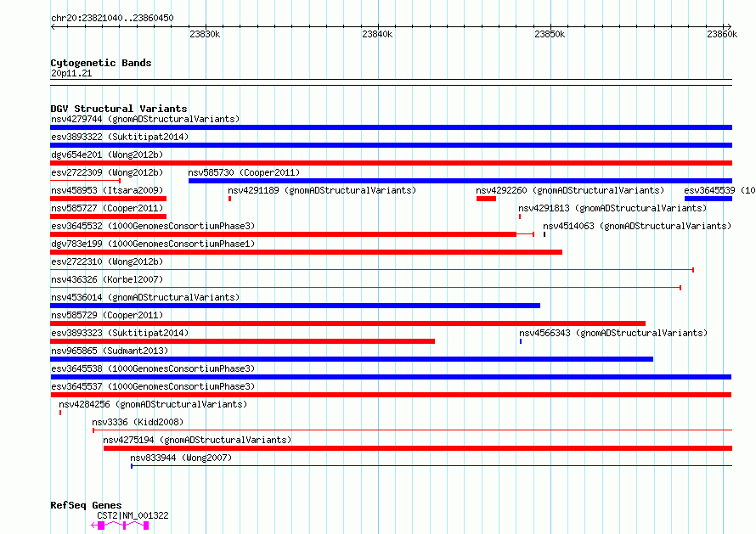Click the dgv783e199 1000Genomes Phase1 label
This screenshot has height=534, width=756.
(x=153, y=244)
